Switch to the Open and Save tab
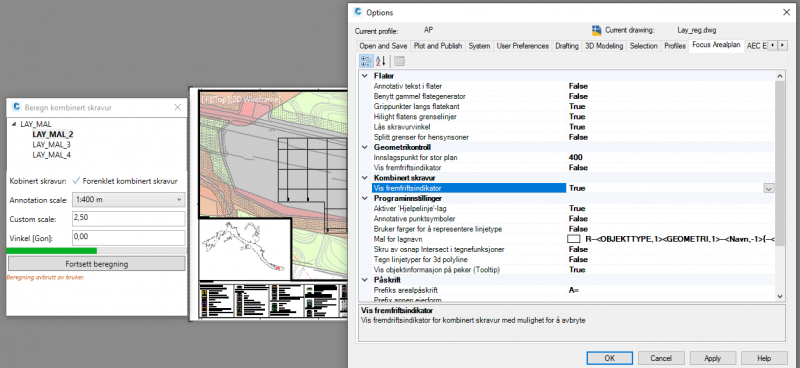The height and width of the screenshot is (368, 800). point(383,46)
